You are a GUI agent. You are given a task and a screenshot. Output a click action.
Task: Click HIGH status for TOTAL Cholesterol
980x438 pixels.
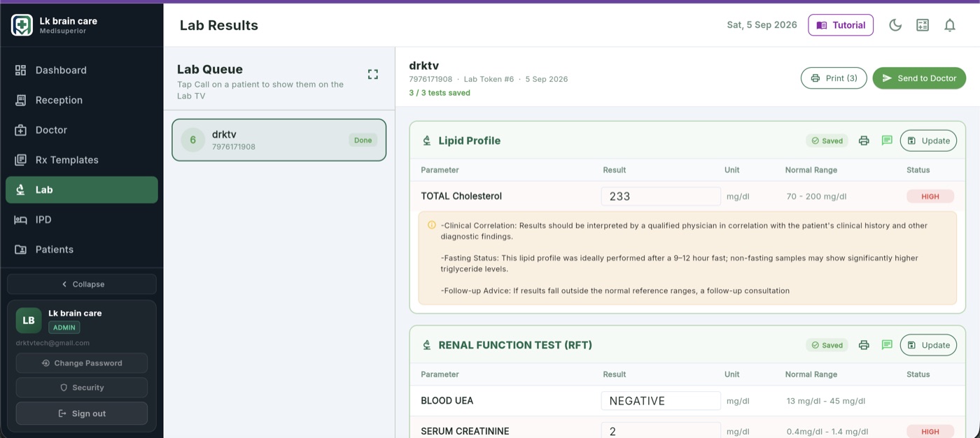tap(930, 197)
